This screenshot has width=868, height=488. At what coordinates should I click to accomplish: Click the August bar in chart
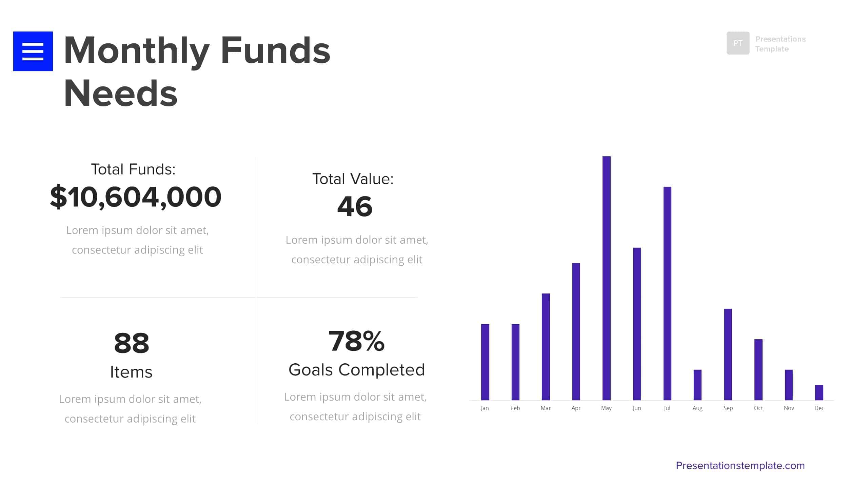pos(697,385)
